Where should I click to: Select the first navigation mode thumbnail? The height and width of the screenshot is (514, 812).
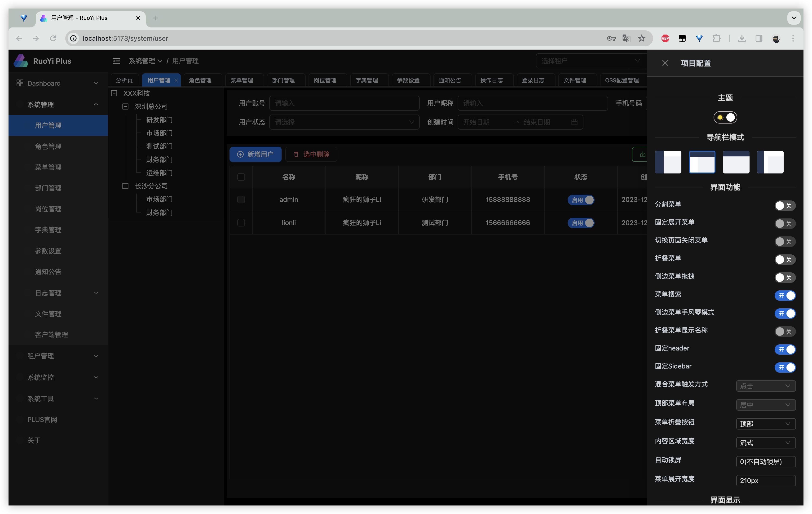point(668,162)
